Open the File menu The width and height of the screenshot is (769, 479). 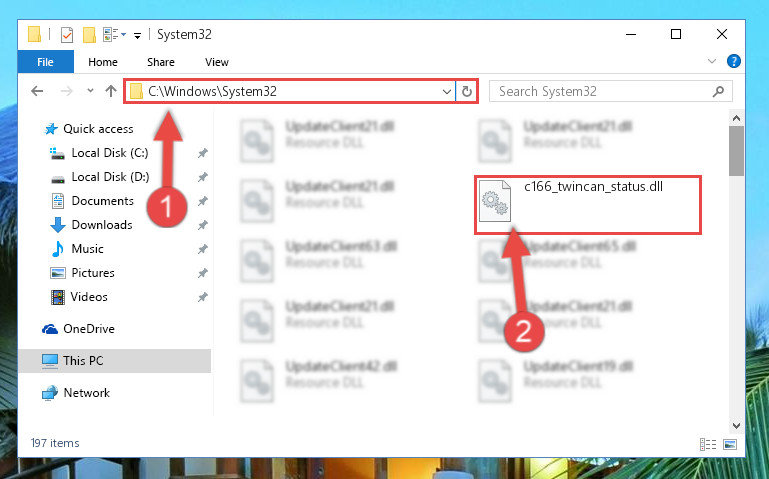pyautogui.click(x=46, y=62)
